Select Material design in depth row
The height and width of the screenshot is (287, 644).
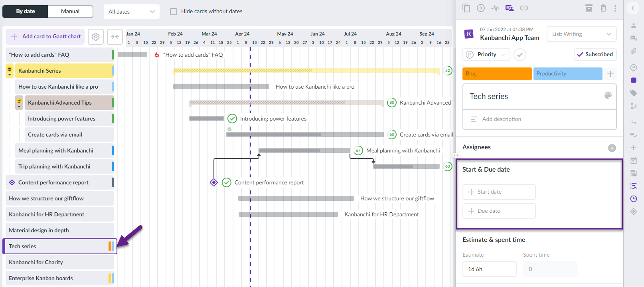pyautogui.click(x=60, y=230)
